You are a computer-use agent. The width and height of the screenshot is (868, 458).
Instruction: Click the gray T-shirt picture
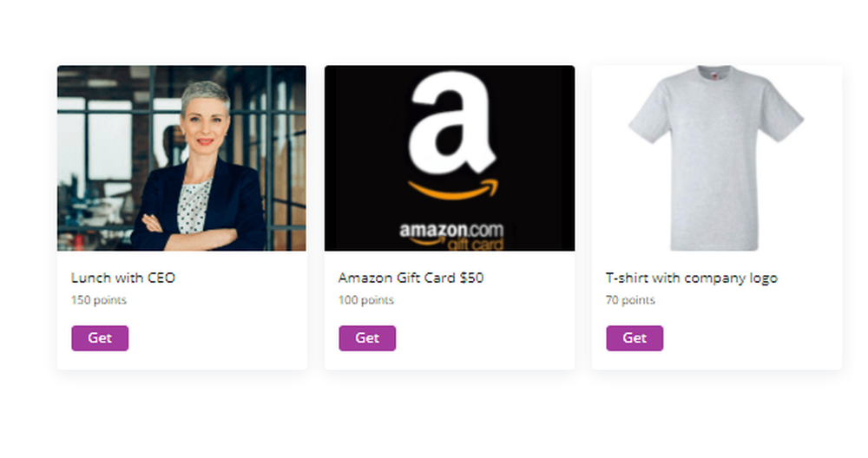click(x=716, y=158)
